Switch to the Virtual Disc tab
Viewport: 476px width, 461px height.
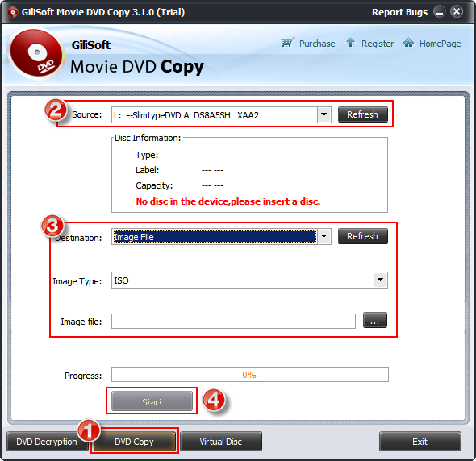tap(221, 442)
